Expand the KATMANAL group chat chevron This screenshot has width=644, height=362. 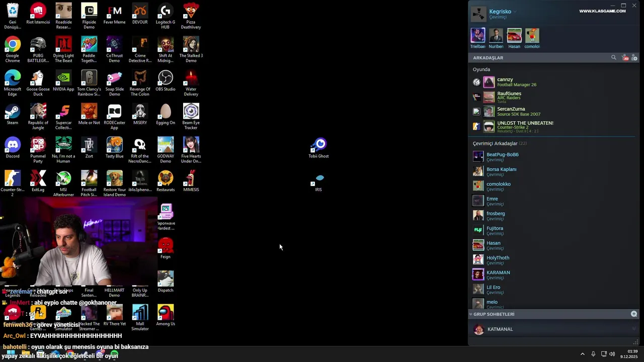pyautogui.click(x=634, y=329)
